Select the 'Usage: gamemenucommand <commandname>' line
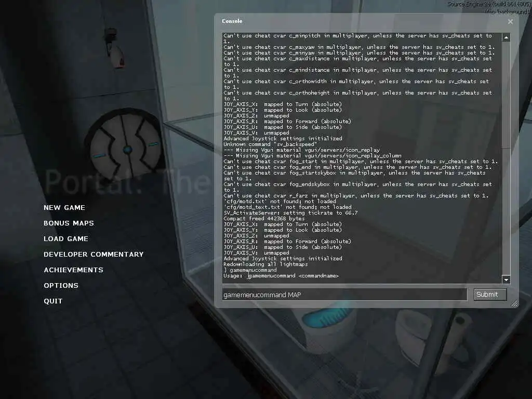 pos(281,275)
